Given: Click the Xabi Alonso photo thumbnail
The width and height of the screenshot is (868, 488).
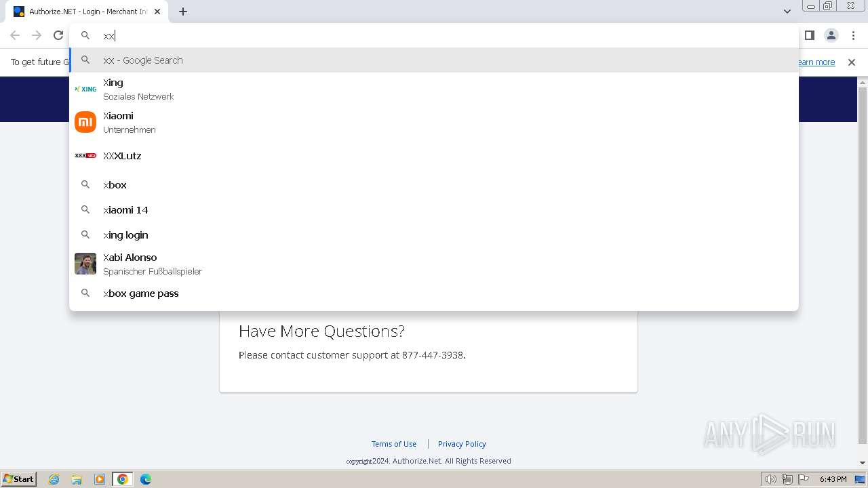Looking at the screenshot, I should coord(85,264).
